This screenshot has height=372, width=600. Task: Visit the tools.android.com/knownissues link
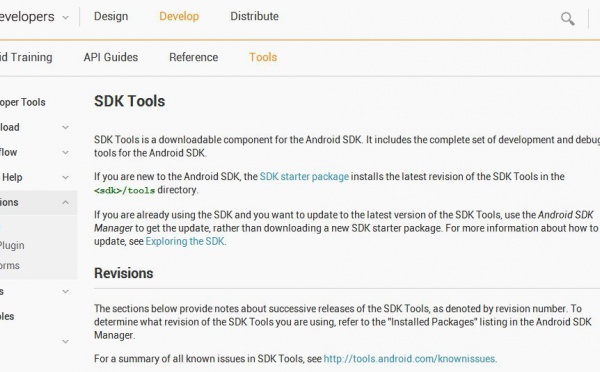[409, 359]
